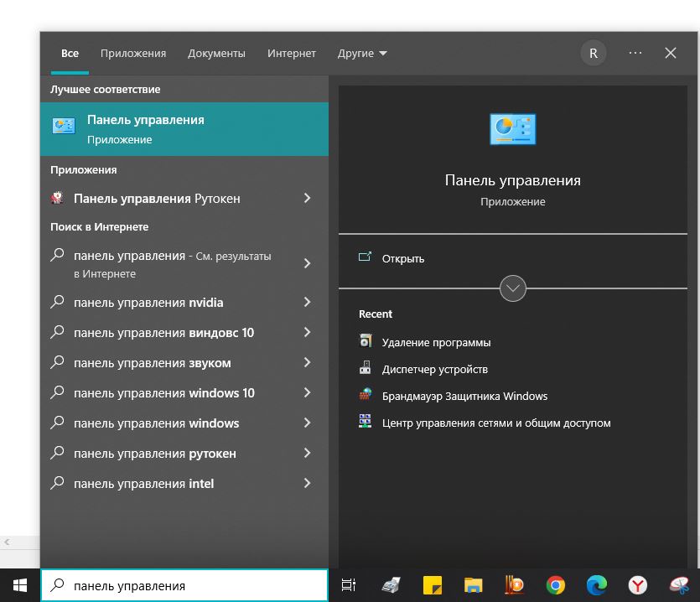Open Task View from the taskbar
Screen dimensions: 700x602
(x=349, y=585)
